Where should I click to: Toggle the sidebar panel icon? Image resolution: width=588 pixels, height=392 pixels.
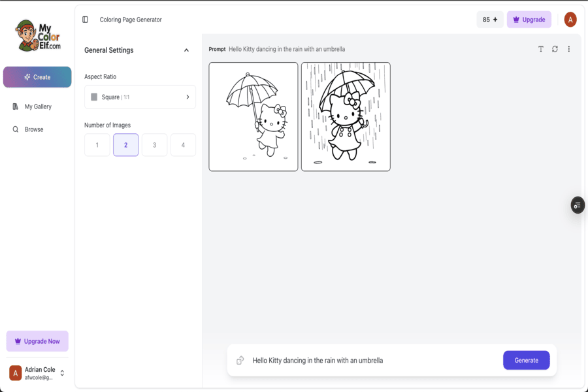85,20
